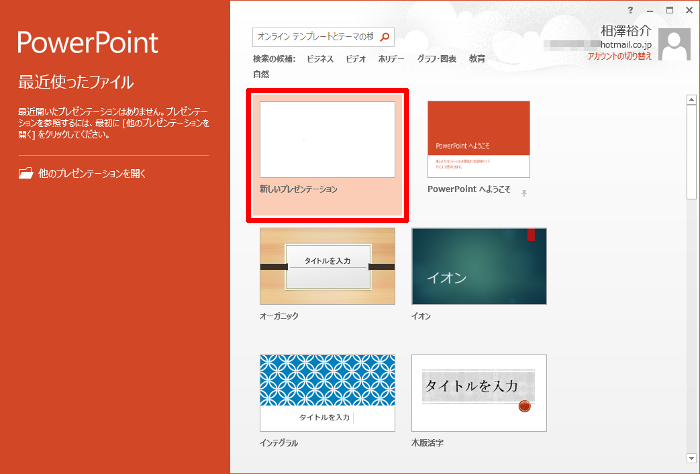
Task: Click the イオン caption below thumbnail
Action: [421, 316]
